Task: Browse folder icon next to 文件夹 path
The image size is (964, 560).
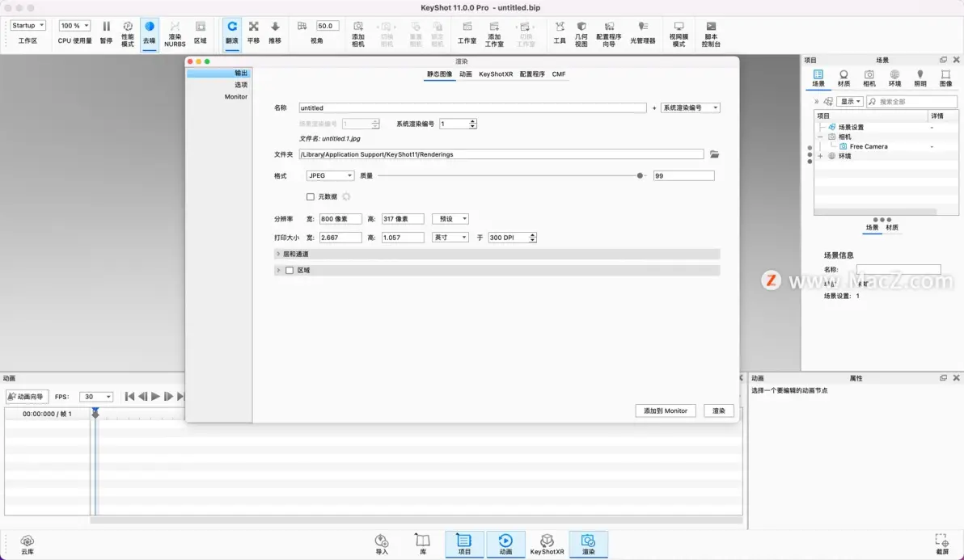Action: tap(714, 154)
